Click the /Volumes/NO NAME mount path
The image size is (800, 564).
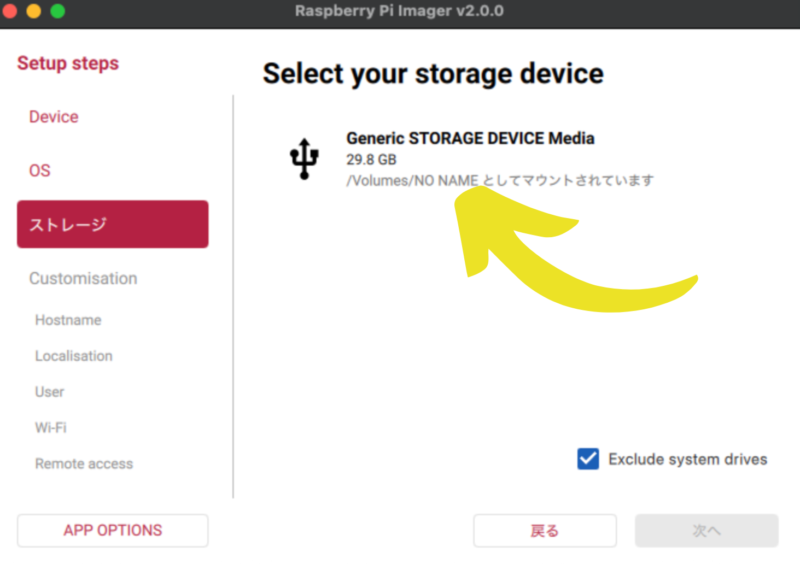[x=412, y=180]
